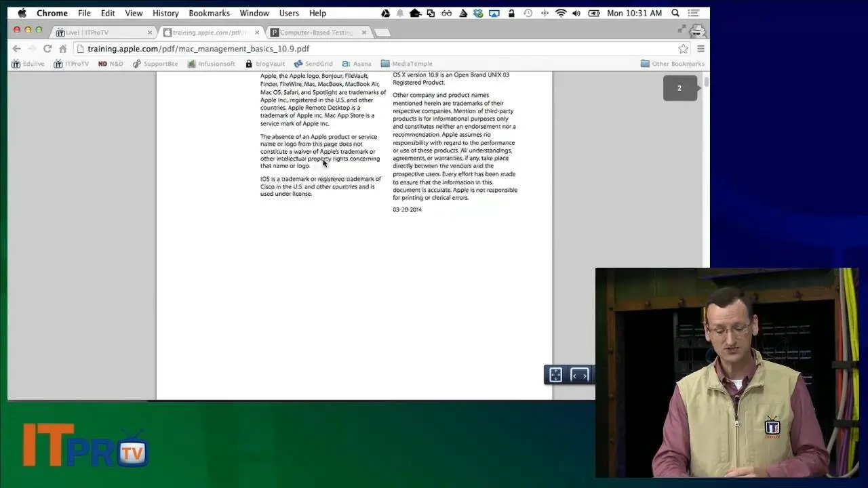This screenshot has width=868, height=488.
Task: Click the page number 2 indicator
Action: click(x=679, y=88)
